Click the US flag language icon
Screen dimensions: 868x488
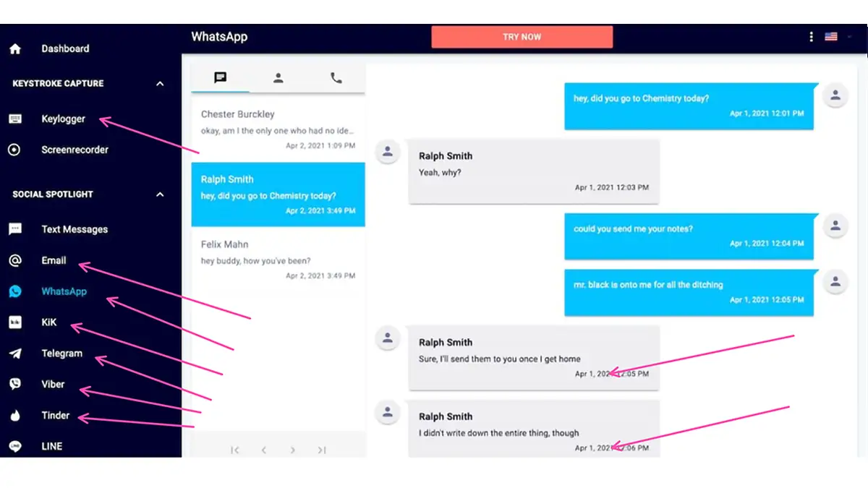pos(831,37)
